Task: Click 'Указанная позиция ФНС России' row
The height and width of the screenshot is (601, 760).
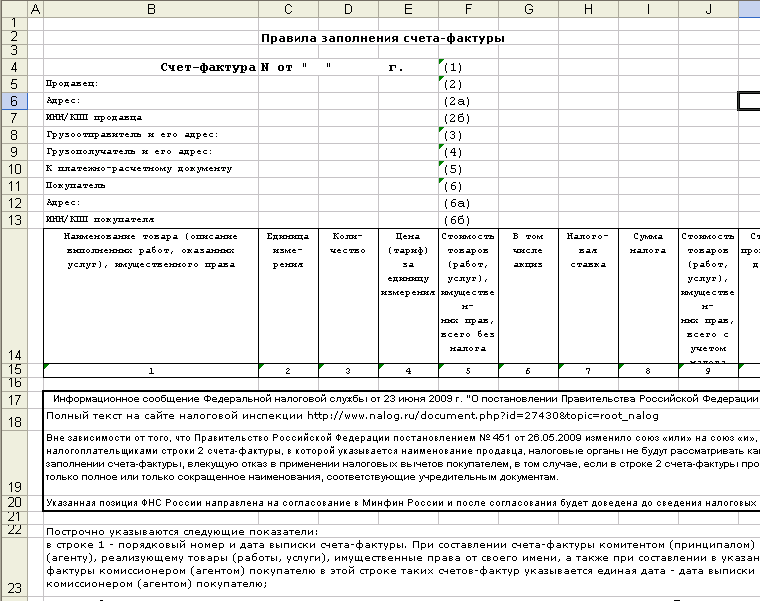Action: [x=402, y=503]
